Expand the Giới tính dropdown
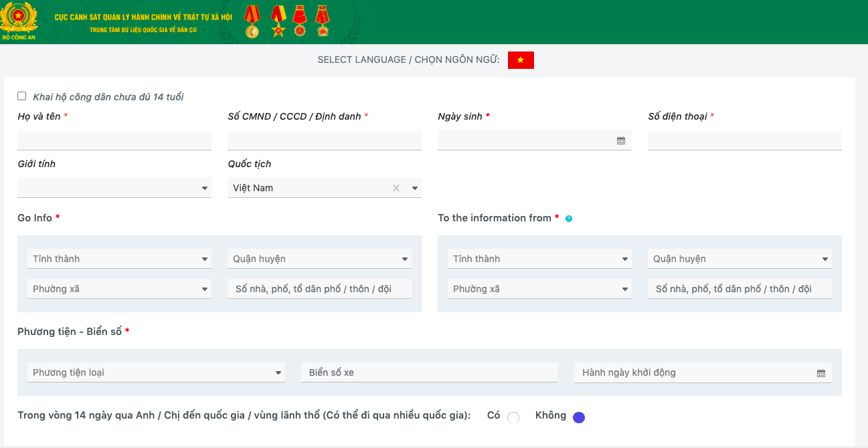This screenshot has height=448, width=868. click(114, 188)
